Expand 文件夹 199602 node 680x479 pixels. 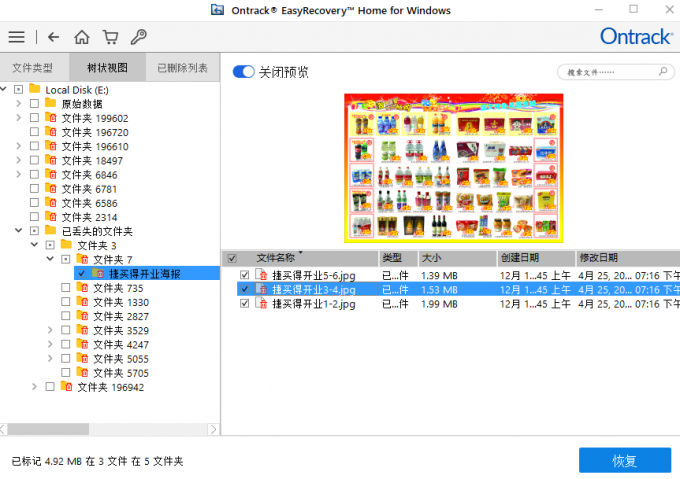coord(18,118)
